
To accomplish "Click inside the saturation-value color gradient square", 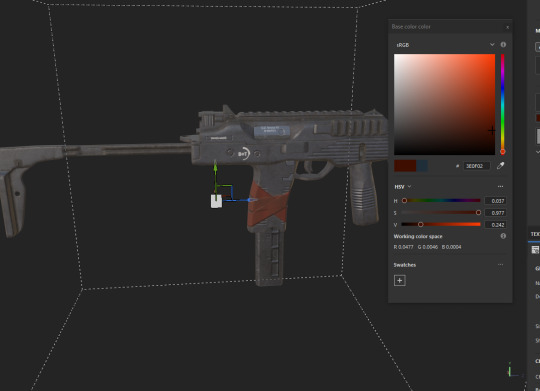I will tap(444, 104).
